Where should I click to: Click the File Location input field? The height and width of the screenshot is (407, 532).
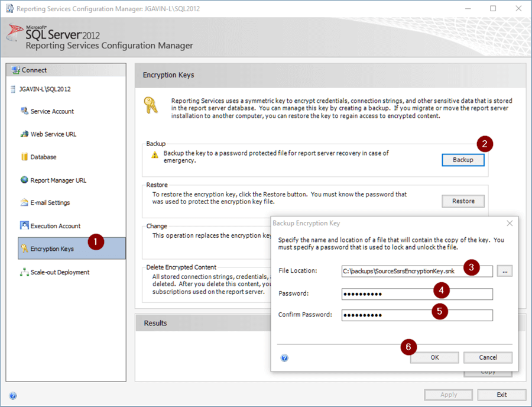tap(417, 271)
